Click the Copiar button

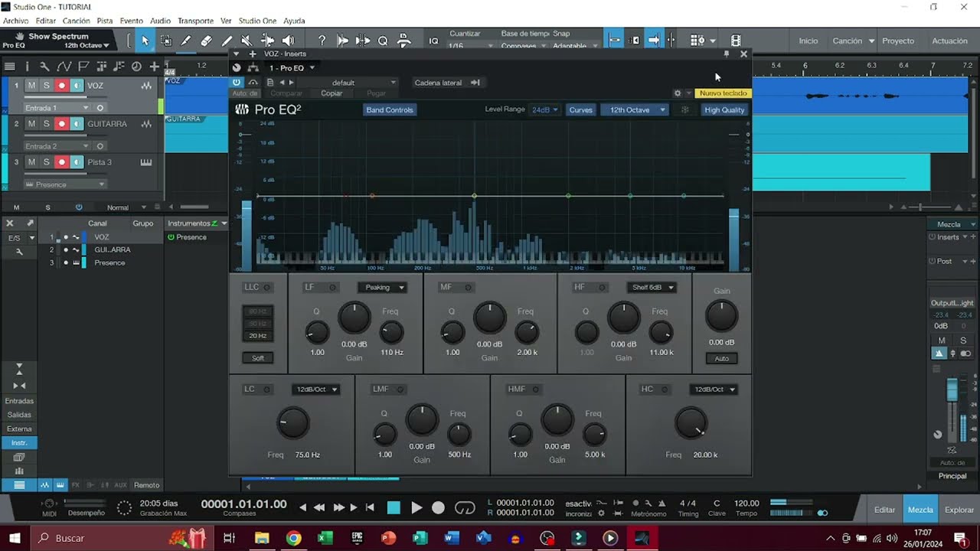(x=332, y=93)
